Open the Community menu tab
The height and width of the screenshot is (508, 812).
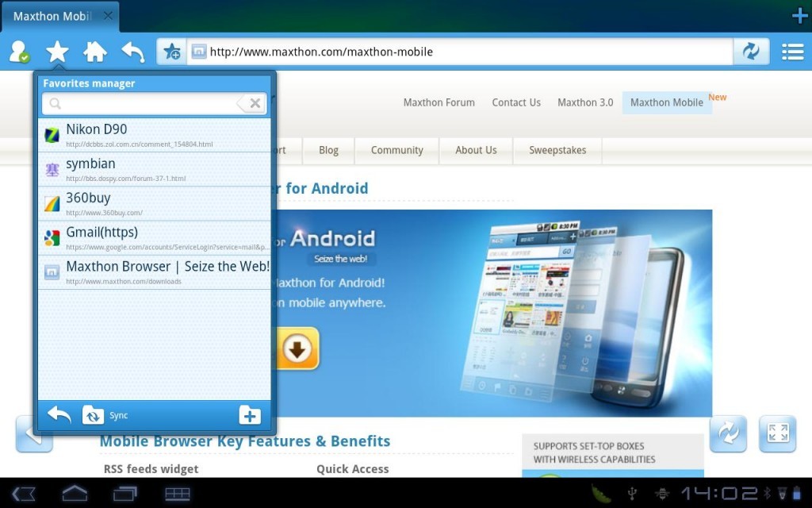click(x=396, y=150)
